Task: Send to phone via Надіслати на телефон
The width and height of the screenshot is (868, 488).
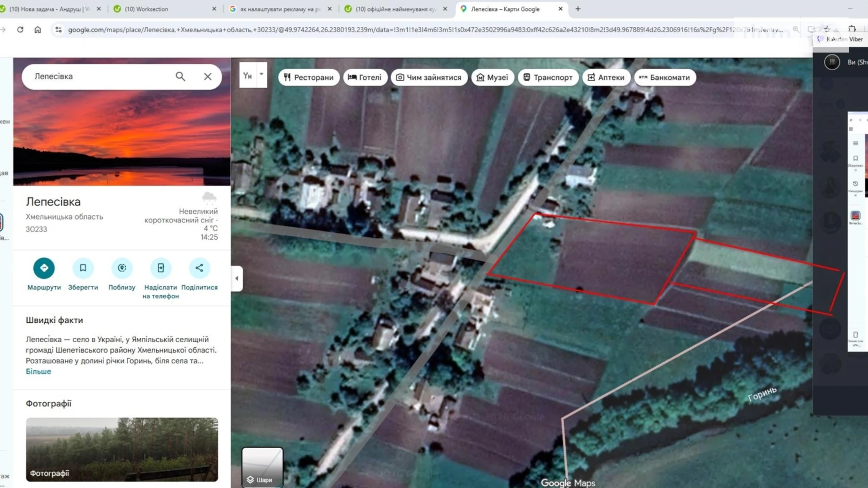Action: [160, 268]
